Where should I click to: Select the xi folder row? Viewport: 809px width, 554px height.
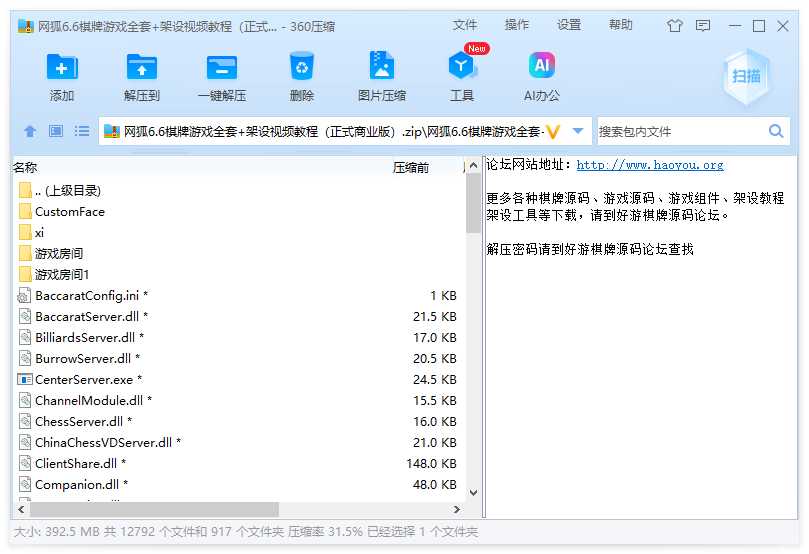tap(239, 233)
